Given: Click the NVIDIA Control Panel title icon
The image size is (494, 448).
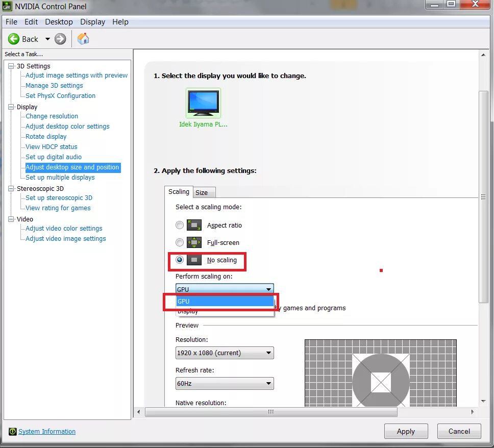Looking at the screenshot, I should pyautogui.click(x=7, y=6).
